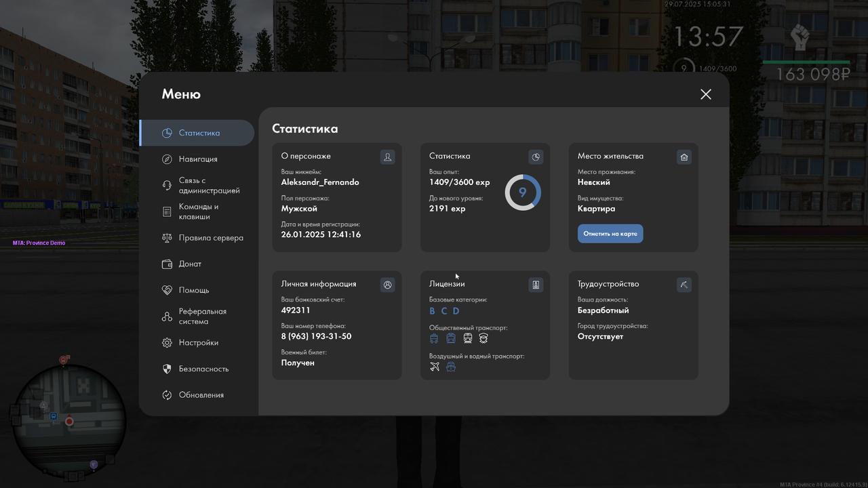Click the airplane license icon

[x=435, y=367]
